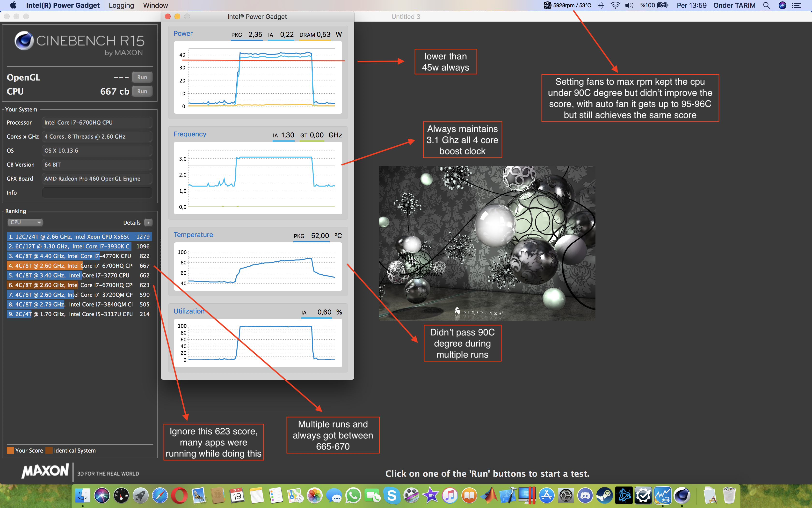Open Siri from the menu bar

click(783, 5)
